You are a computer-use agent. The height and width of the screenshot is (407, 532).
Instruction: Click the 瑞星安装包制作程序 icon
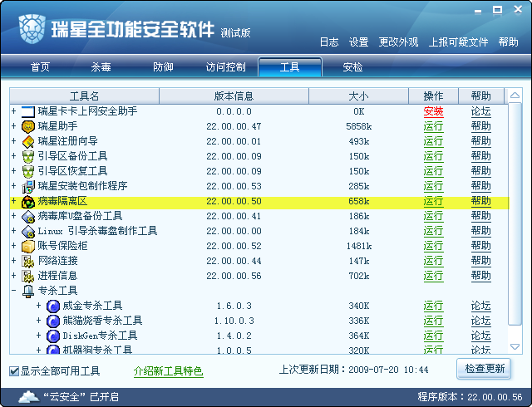(27, 186)
